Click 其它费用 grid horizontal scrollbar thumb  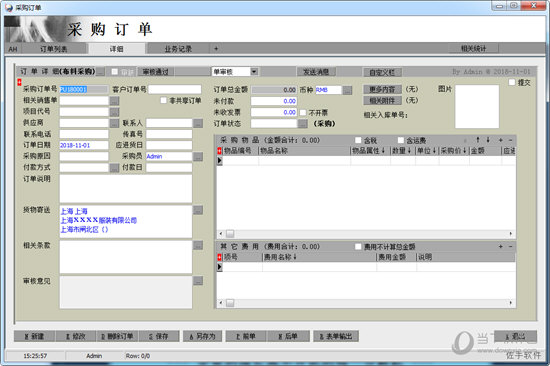(x=230, y=302)
